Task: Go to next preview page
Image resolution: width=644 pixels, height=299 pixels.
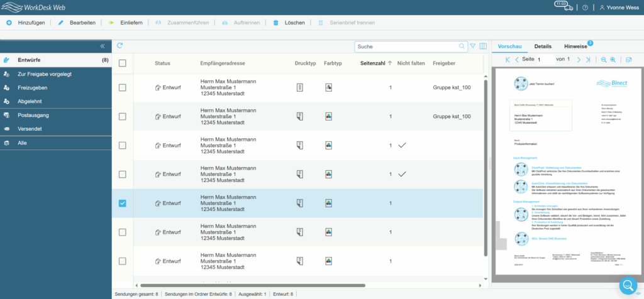Action: pyautogui.click(x=579, y=60)
